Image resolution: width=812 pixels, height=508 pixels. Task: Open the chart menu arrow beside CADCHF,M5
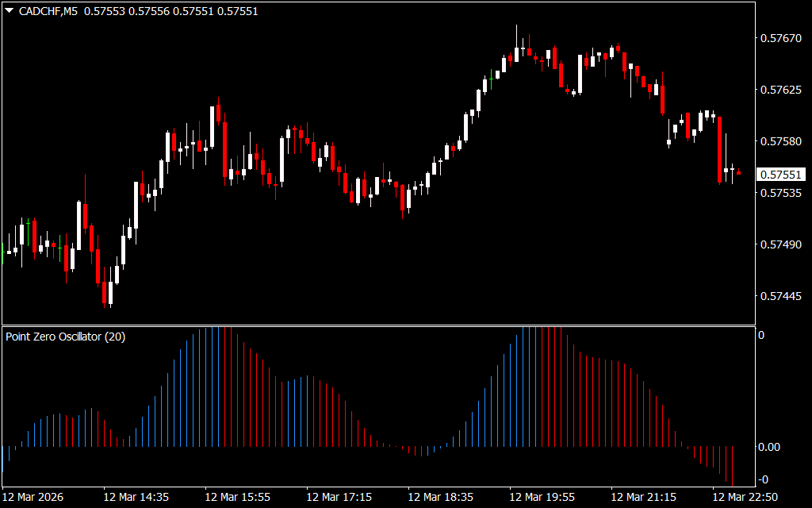tap(9, 11)
